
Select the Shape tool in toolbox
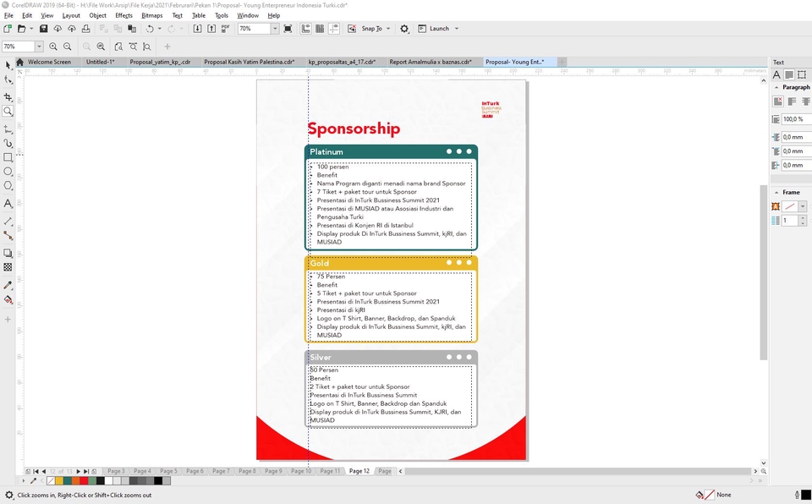(x=8, y=79)
